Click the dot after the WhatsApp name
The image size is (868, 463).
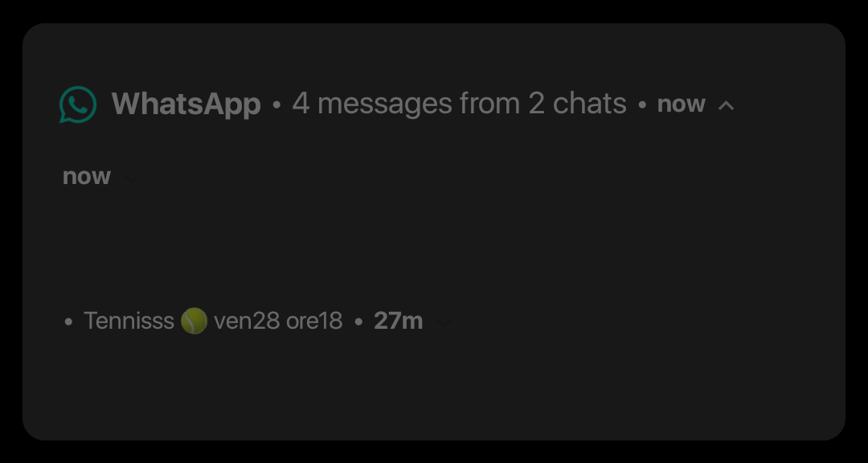coord(276,105)
